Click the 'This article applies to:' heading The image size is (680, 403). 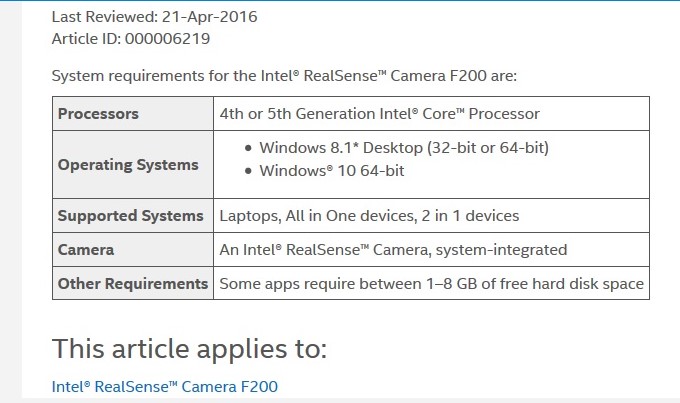point(189,349)
